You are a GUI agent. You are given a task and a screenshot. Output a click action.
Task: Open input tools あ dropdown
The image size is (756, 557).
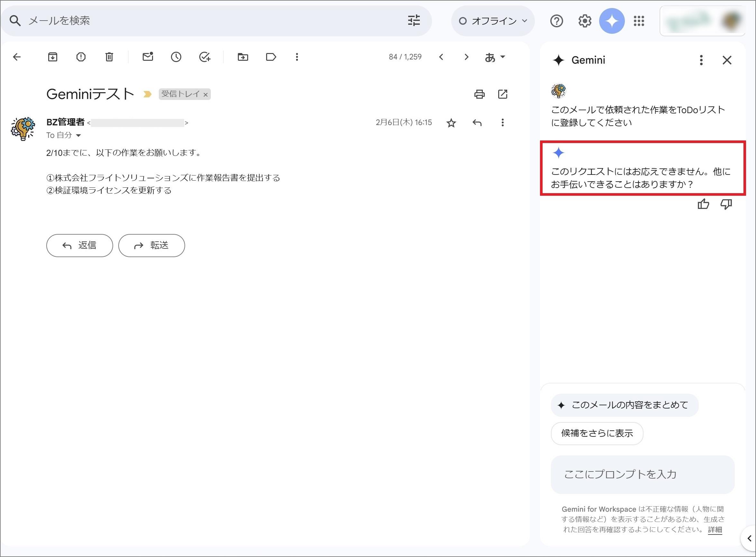[495, 57]
